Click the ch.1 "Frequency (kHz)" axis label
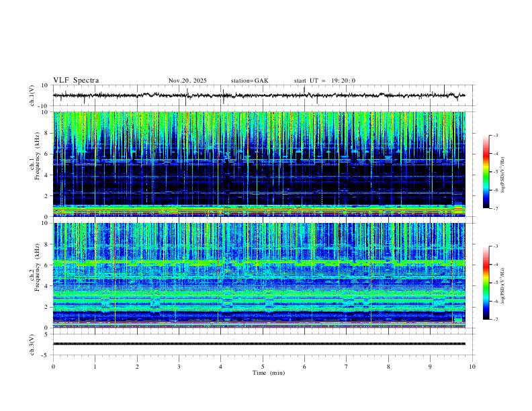Image resolution: width=532 pixels, height=411 pixels. 37,156
